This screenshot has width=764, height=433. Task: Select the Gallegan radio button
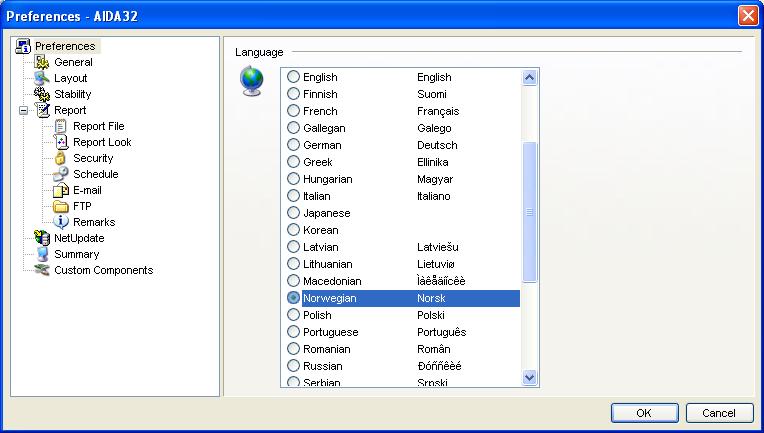[x=293, y=128]
